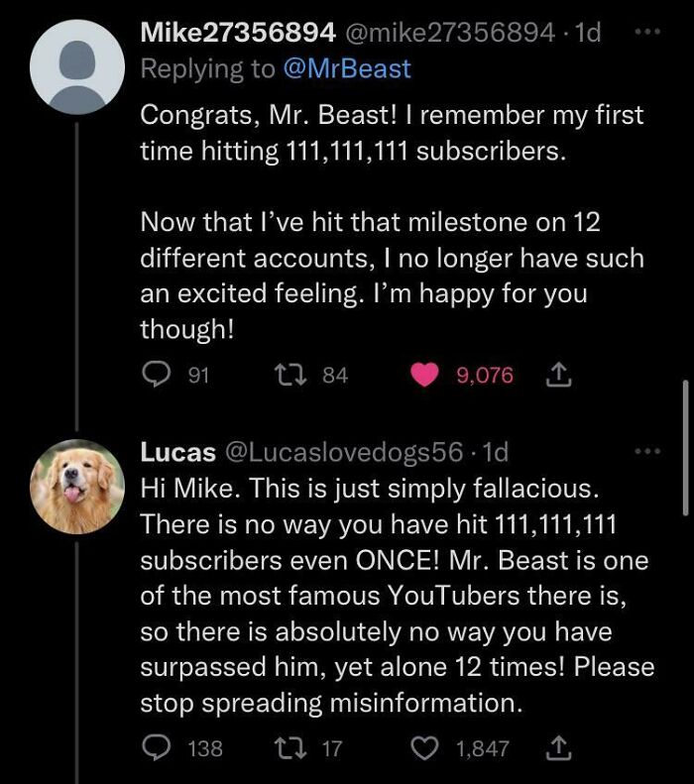Screen dimensions: 694x784
Task: Open the @mike27356894 handle
Action: [449, 33]
